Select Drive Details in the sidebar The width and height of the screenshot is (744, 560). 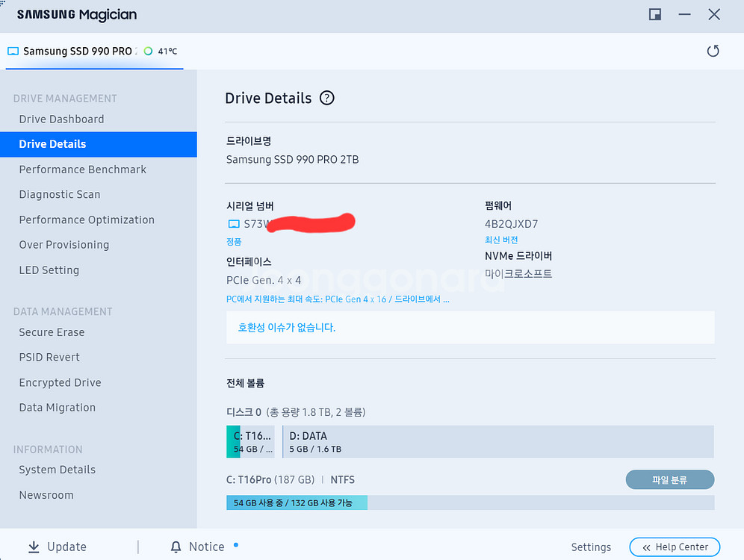(x=98, y=144)
